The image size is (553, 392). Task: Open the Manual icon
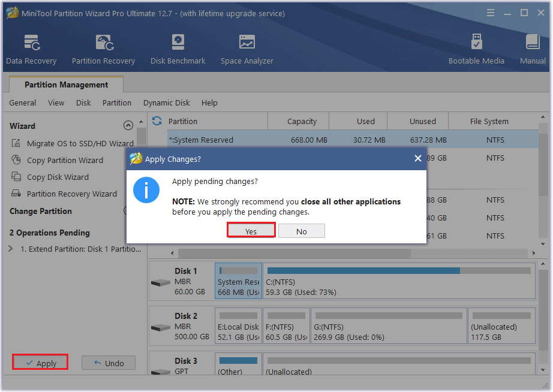(533, 49)
